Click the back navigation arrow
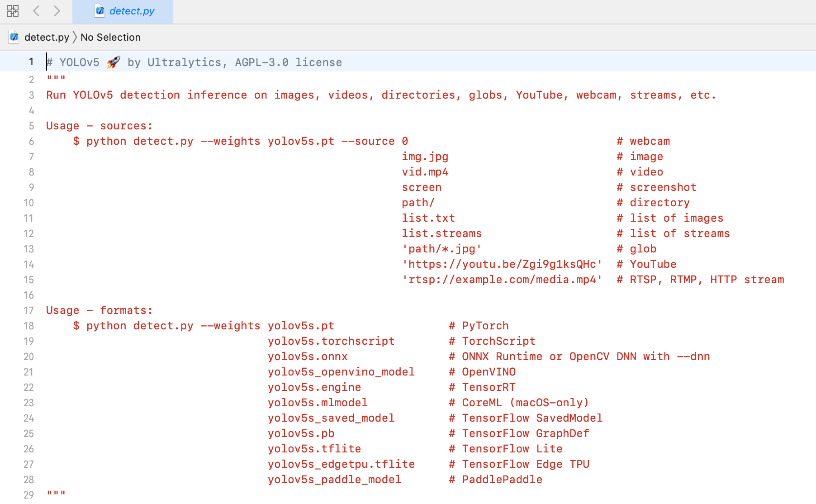This screenshot has height=504, width=816. click(x=36, y=11)
